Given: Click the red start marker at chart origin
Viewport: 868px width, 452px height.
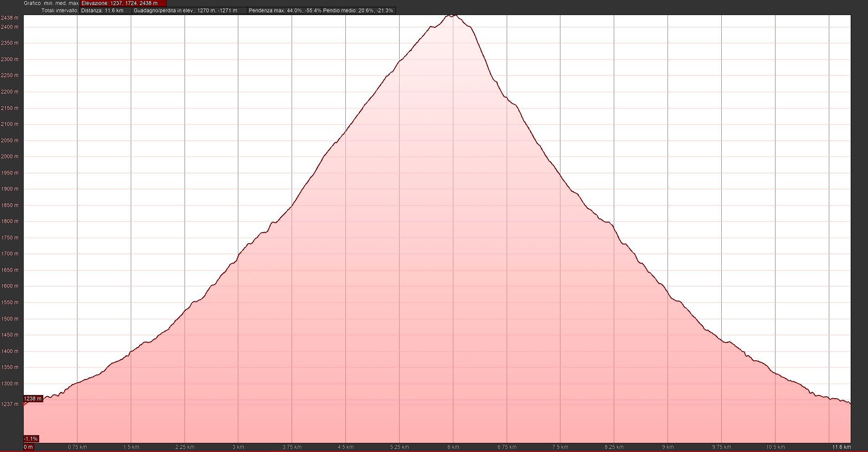Looking at the screenshot, I should [25, 404].
